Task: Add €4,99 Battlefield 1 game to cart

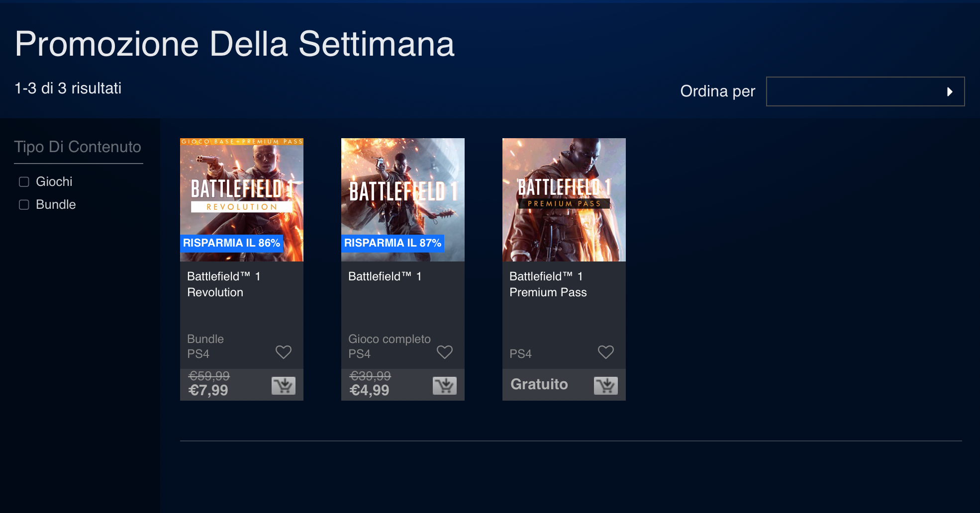Action: click(445, 385)
